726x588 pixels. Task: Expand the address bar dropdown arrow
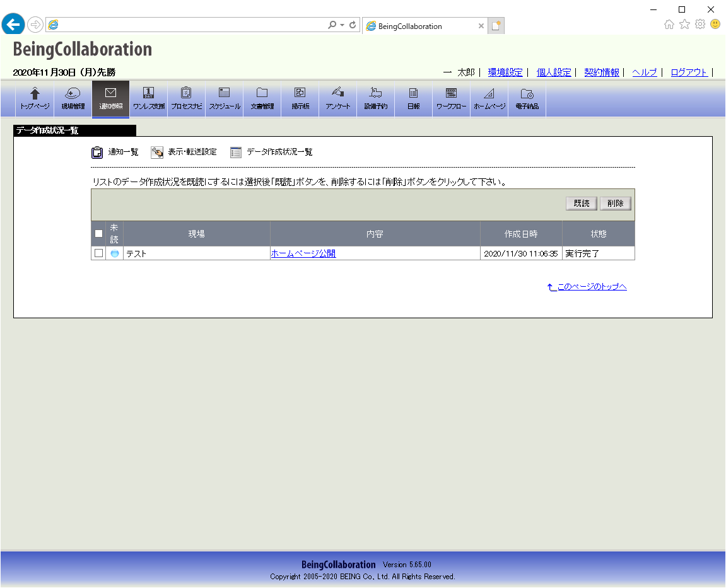pyautogui.click(x=342, y=25)
